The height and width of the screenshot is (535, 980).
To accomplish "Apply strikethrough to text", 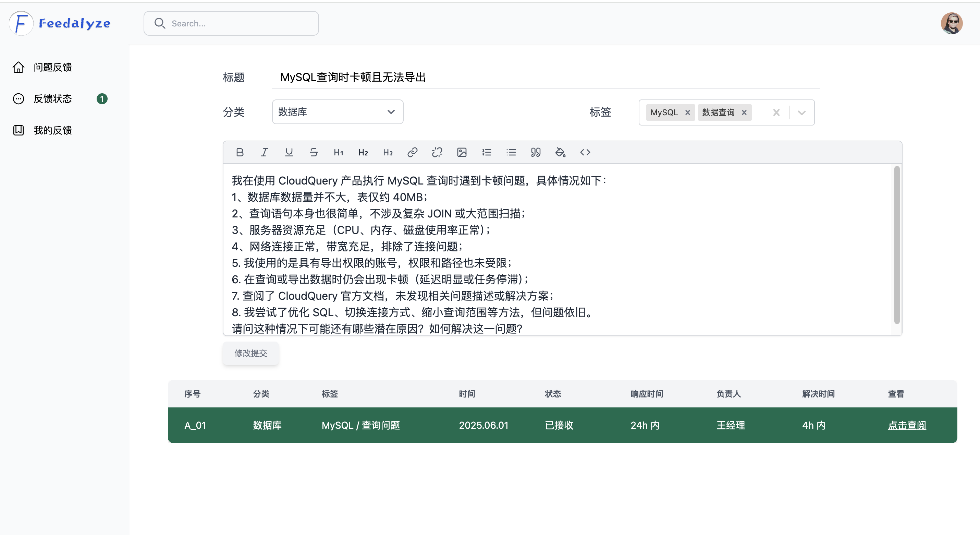I will pos(314,152).
